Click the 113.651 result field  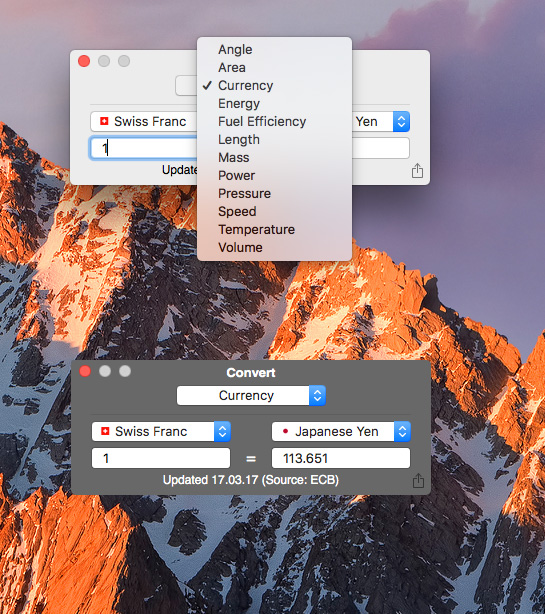pos(341,458)
